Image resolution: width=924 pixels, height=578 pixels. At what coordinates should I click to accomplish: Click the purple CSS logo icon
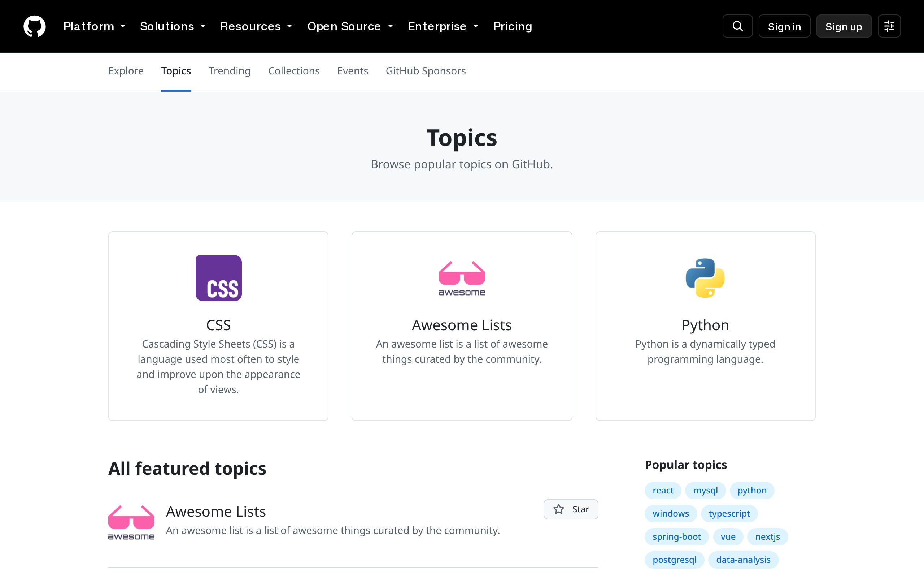(218, 278)
